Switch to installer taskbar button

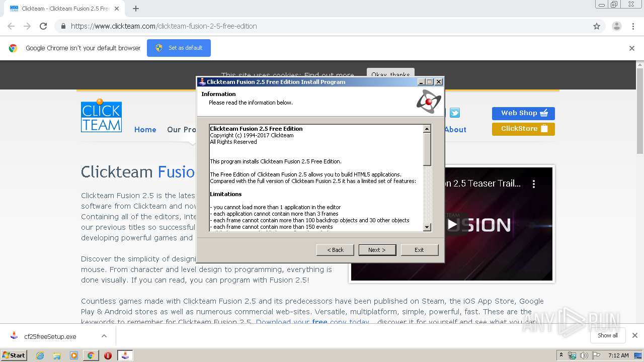(x=125, y=355)
